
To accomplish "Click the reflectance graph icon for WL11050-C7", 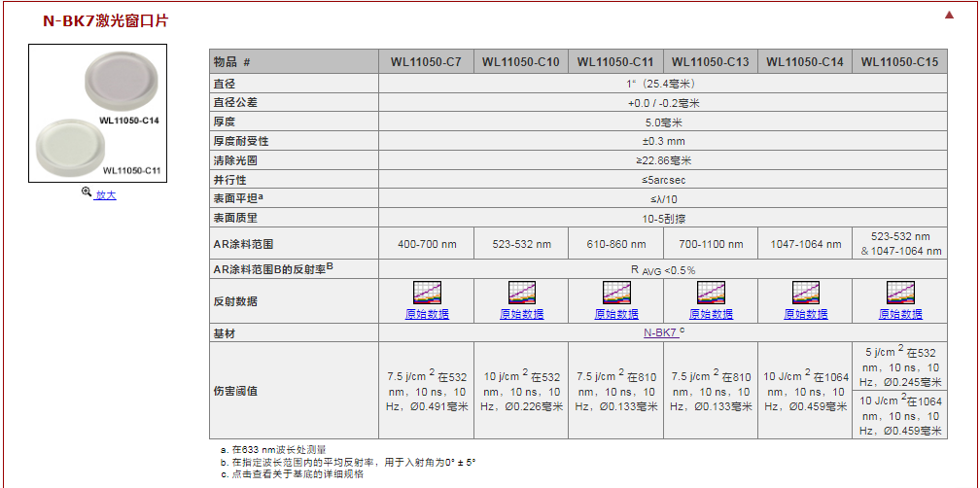I will pos(427,293).
